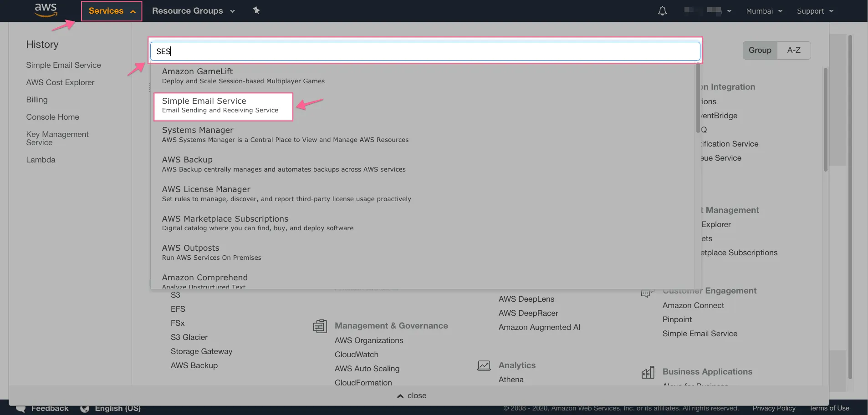868x415 pixels.
Task: Open Console Home from History
Action: click(x=52, y=117)
